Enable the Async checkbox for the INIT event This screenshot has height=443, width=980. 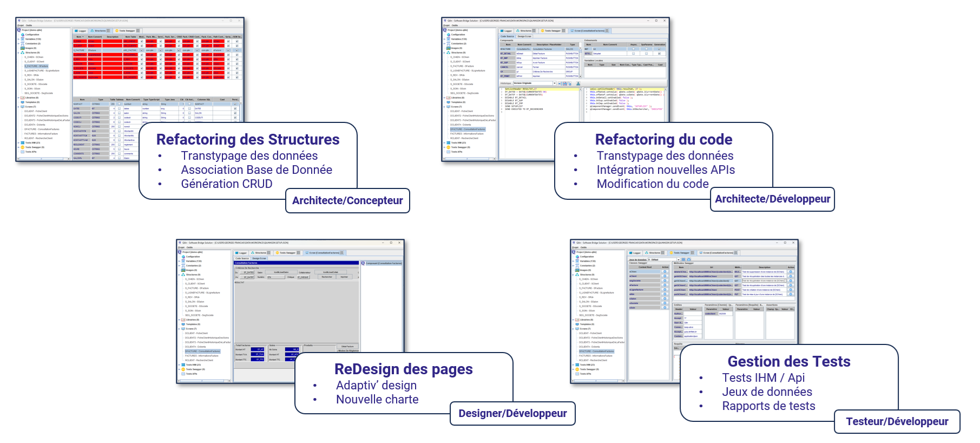pos(633,49)
